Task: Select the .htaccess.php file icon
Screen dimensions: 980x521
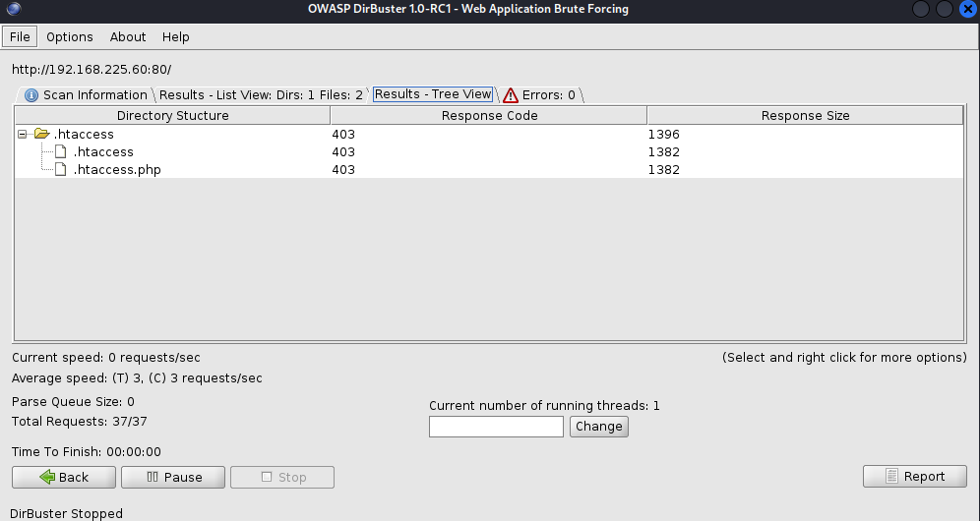Action: coord(61,169)
